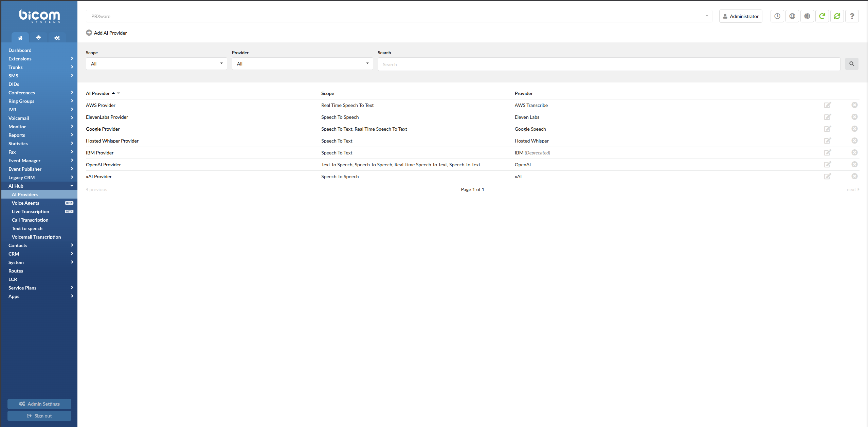
Task: Open Voice Agents under AI Hub
Action: pos(39,203)
